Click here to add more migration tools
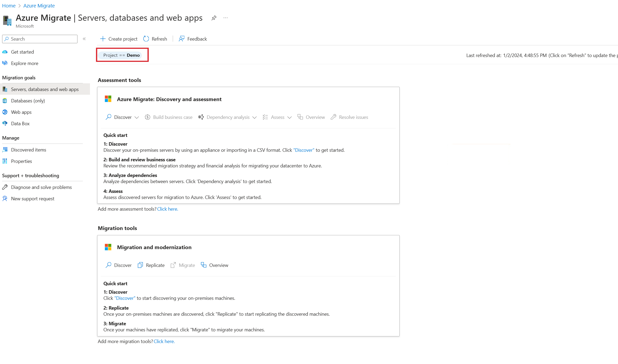This screenshot has width=618, height=364. [x=164, y=341]
